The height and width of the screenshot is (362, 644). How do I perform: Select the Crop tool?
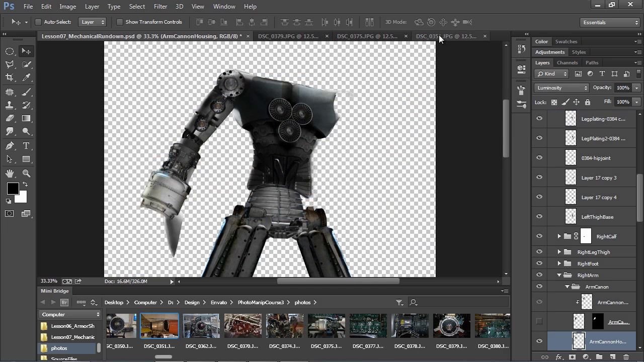pyautogui.click(x=10, y=77)
